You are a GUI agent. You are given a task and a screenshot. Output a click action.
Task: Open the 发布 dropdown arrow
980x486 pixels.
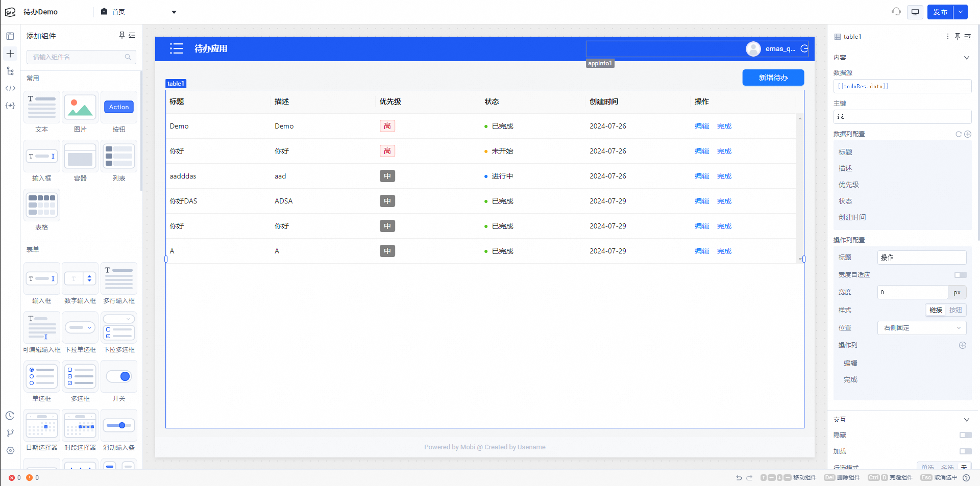(961, 12)
